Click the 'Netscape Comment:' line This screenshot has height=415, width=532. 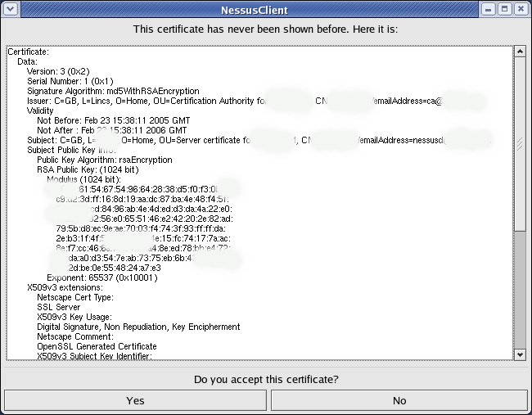pos(75,337)
